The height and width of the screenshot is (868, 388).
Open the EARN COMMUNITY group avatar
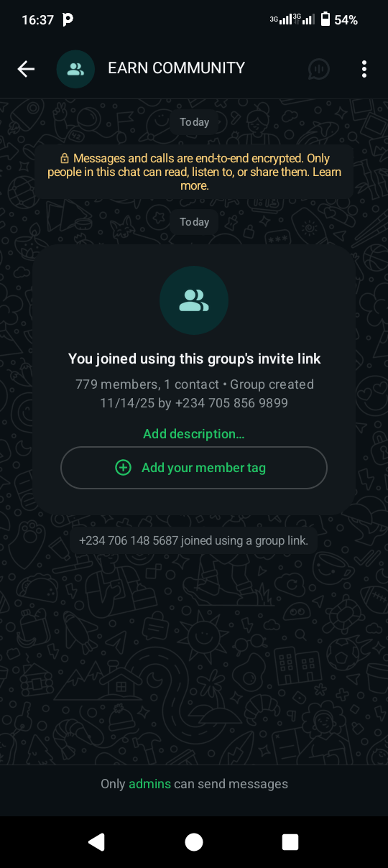click(75, 69)
